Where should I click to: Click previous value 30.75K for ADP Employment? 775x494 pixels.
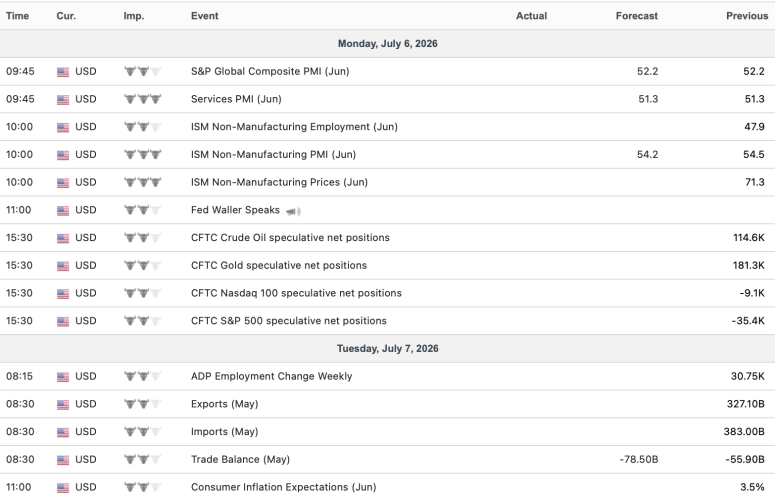[747, 376]
